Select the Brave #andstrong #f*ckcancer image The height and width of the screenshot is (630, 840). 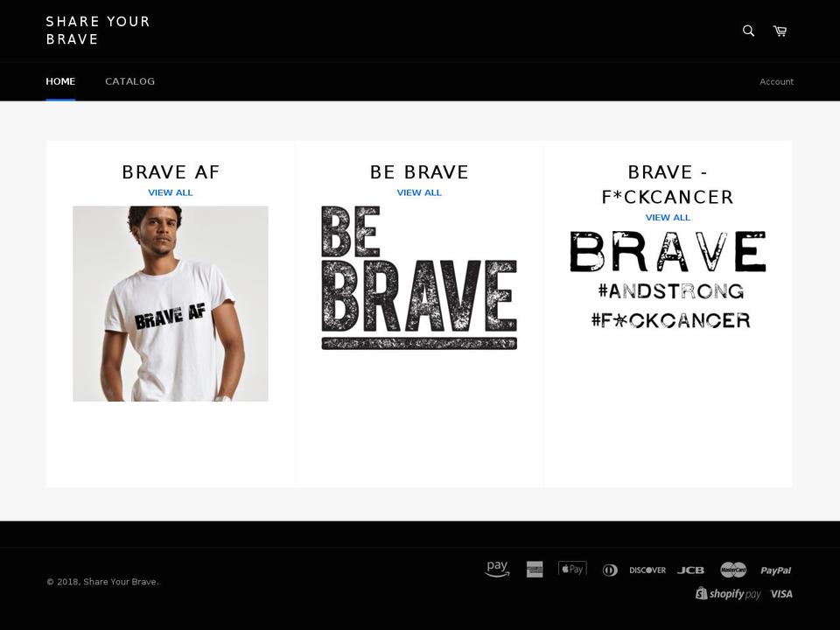(x=668, y=280)
